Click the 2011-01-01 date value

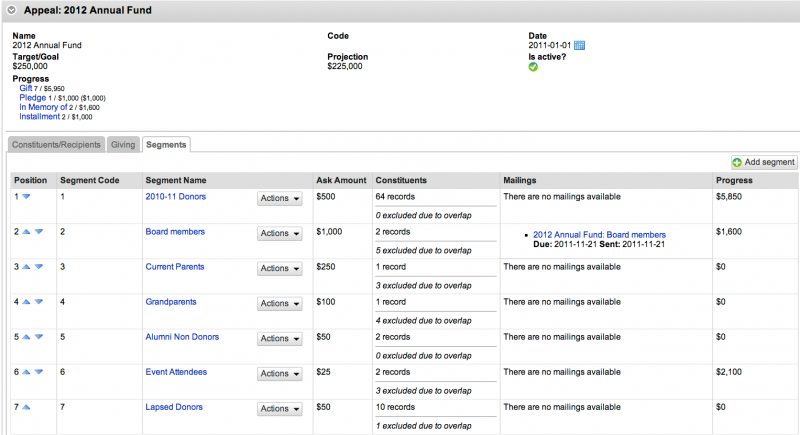549,45
